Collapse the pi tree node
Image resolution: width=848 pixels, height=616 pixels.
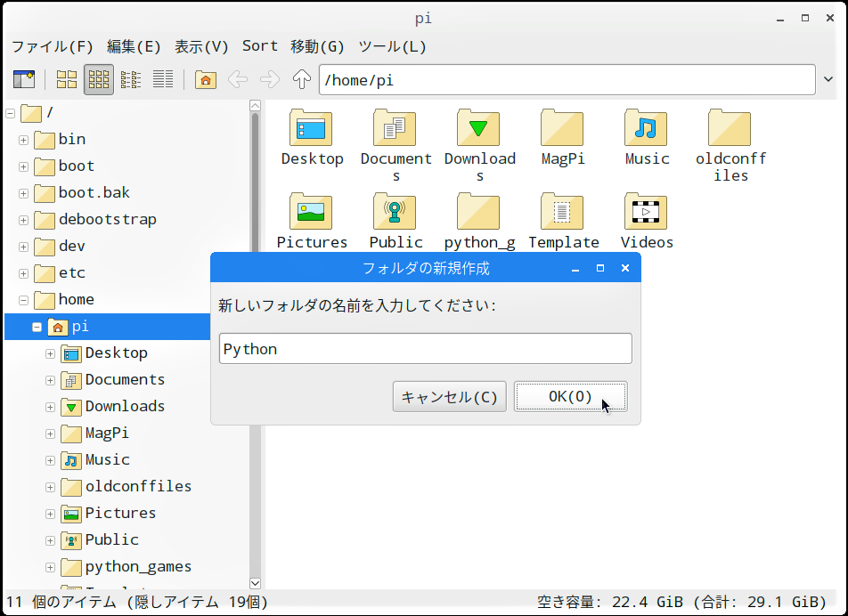point(37,327)
